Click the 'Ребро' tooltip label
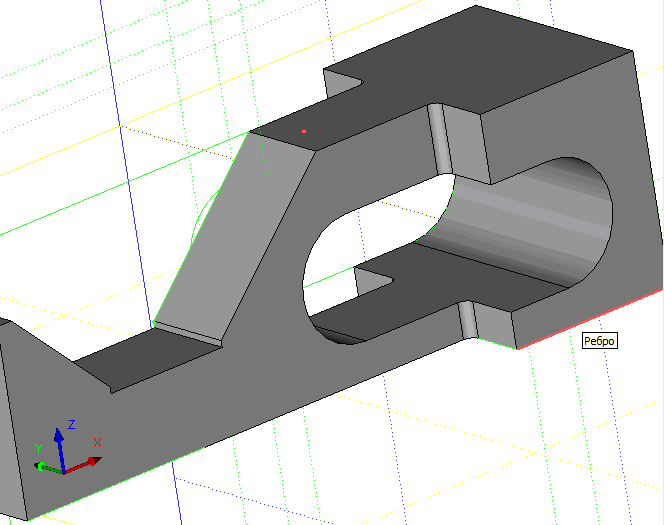Viewport: 664px width, 525px height. point(600,341)
